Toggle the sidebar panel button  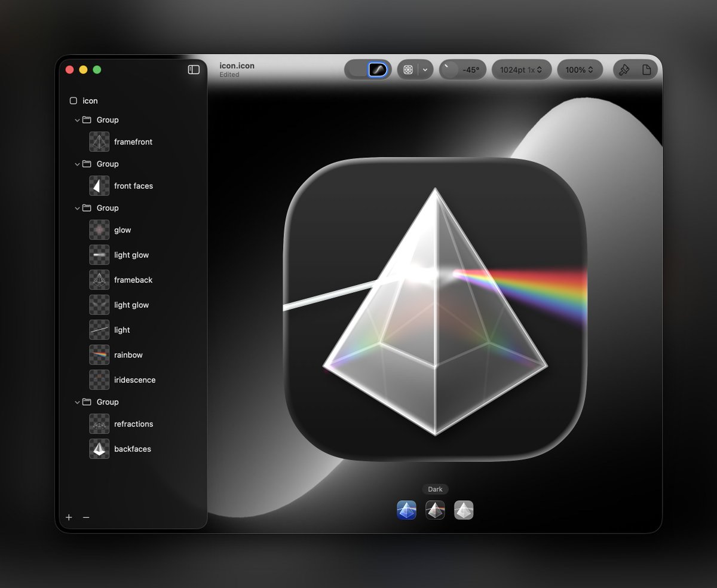pos(194,70)
